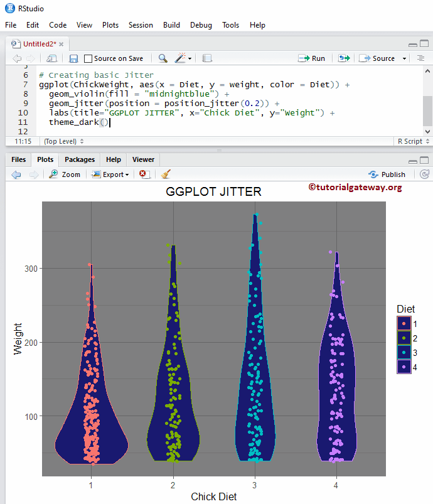Open the Session menu
The image size is (433, 504).
point(141,25)
